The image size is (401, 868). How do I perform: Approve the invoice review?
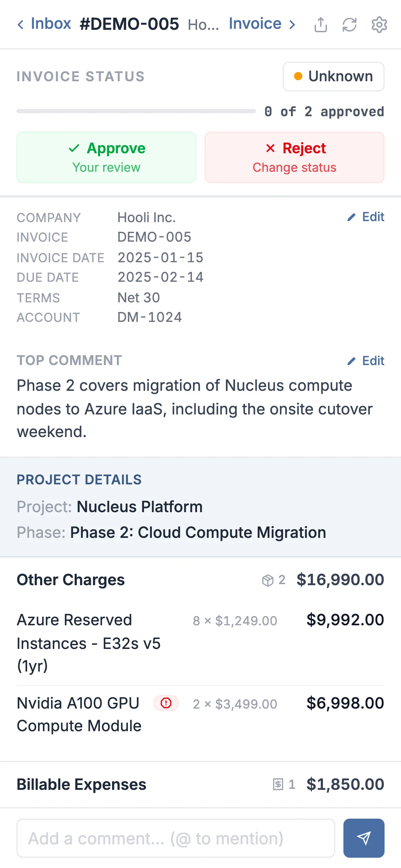(x=107, y=157)
